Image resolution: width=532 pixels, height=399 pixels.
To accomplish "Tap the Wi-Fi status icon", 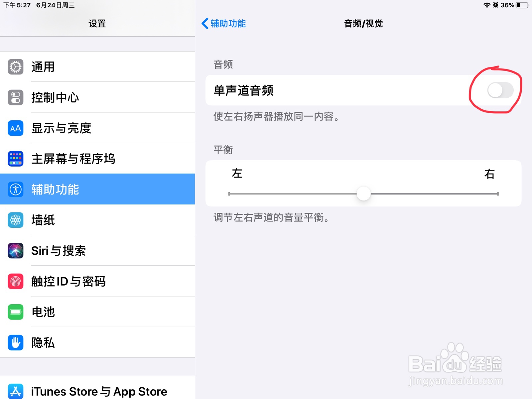I will (x=487, y=5).
